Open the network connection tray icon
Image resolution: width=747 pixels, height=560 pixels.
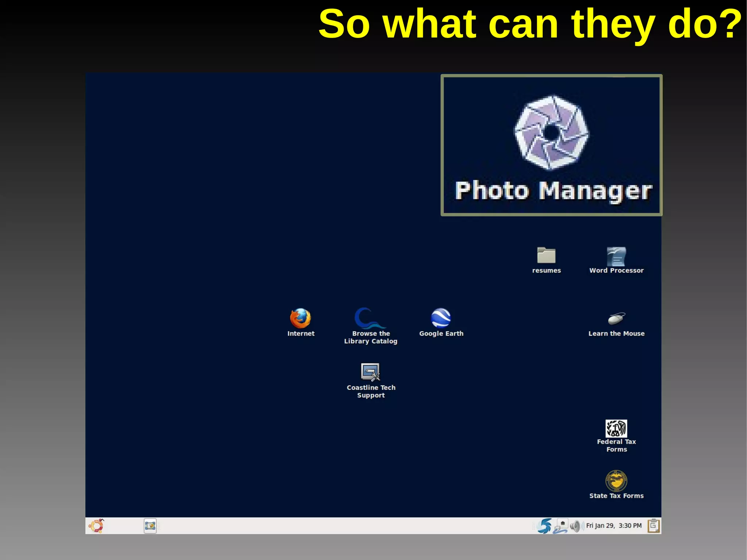click(560, 526)
